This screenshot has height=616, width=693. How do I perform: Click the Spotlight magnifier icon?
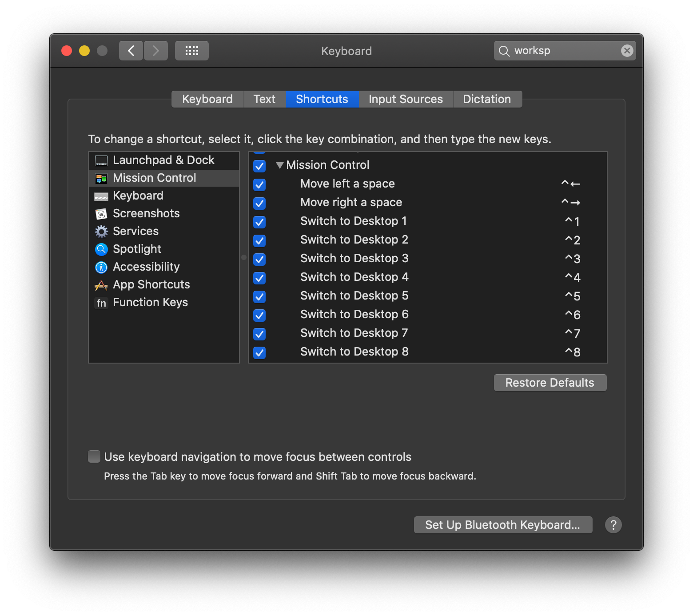click(101, 249)
